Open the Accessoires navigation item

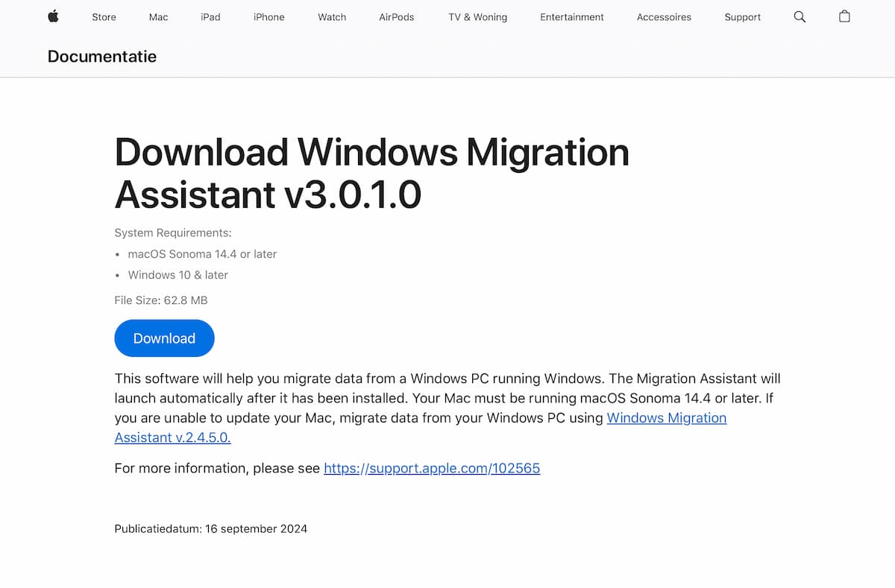pos(664,17)
